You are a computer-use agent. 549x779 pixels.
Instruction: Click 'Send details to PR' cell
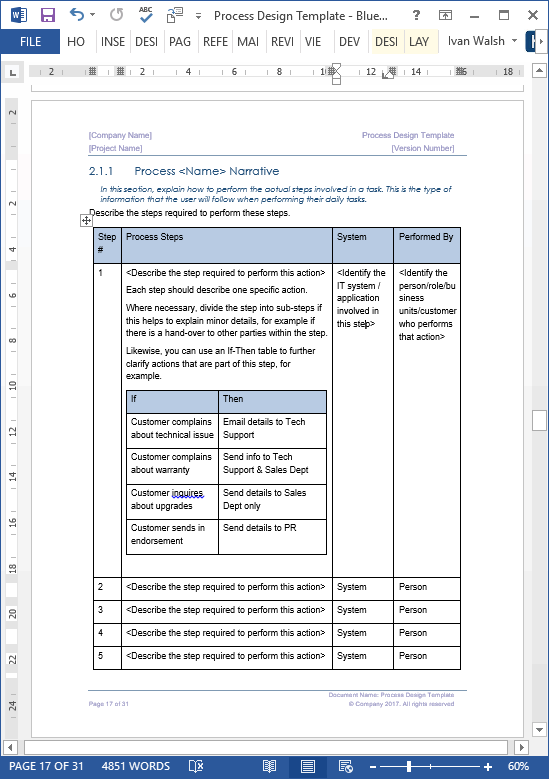pyautogui.click(x=272, y=537)
